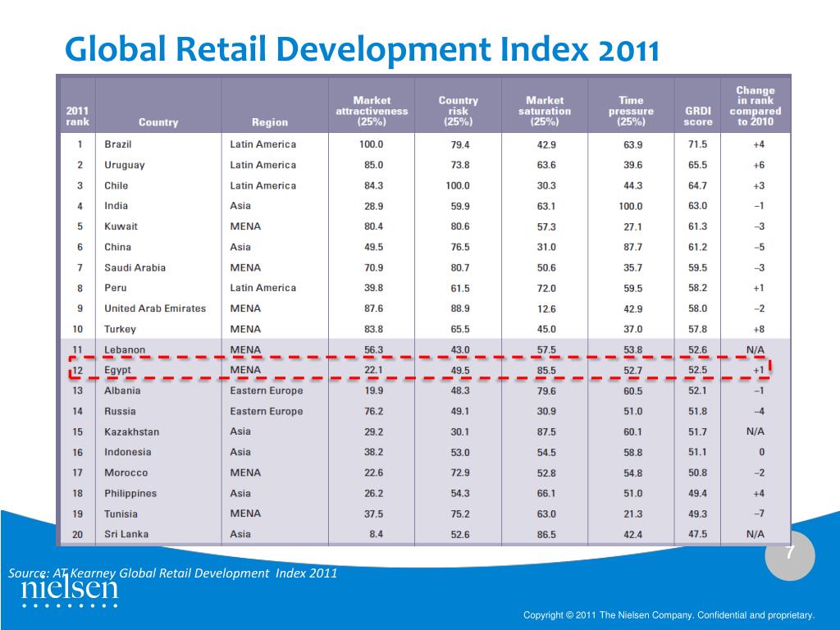Click the '2011 rank' column header

point(77,116)
